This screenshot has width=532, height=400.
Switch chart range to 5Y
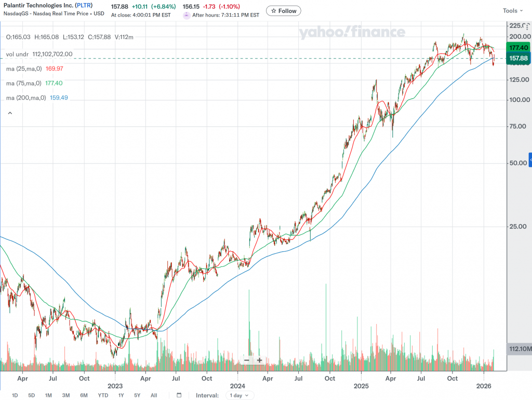pos(137,395)
